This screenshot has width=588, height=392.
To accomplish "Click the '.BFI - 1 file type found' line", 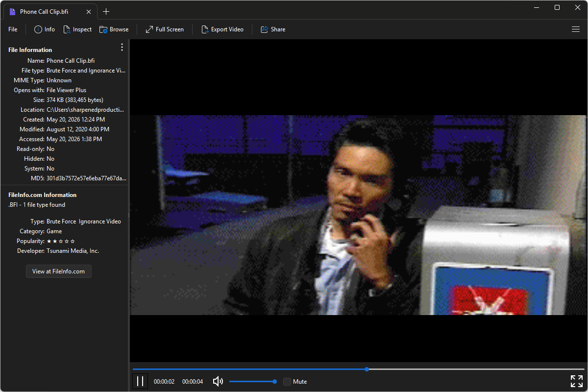I will coord(37,205).
